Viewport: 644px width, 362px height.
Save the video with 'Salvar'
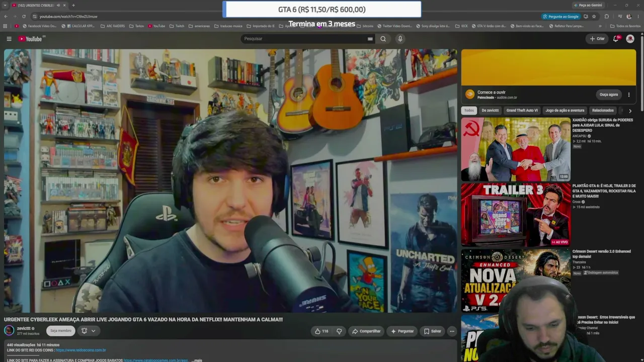pyautogui.click(x=432, y=331)
